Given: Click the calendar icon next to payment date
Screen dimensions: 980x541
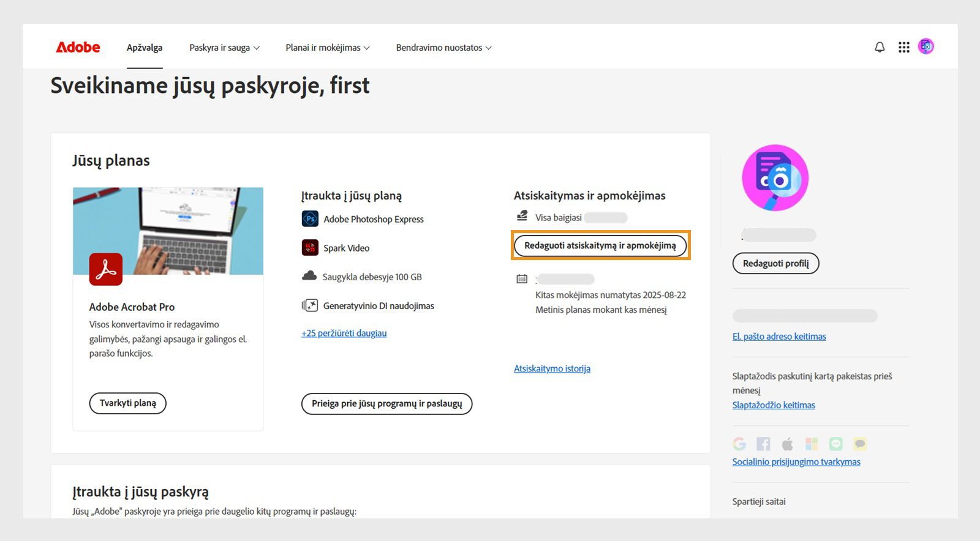Looking at the screenshot, I should pyautogui.click(x=522, y=279).
